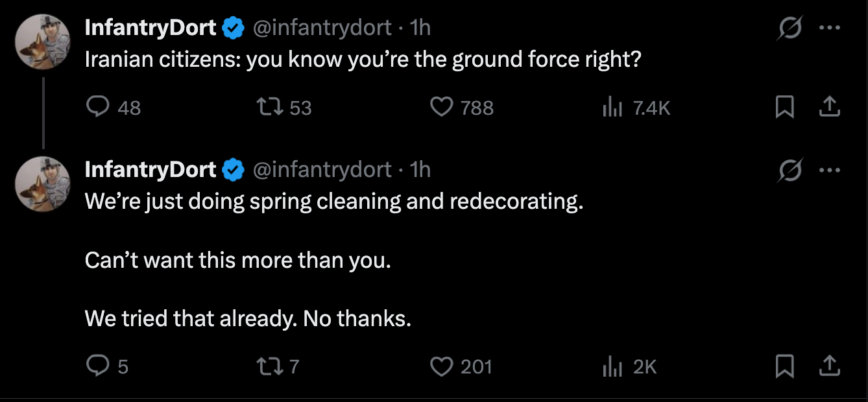Reply to the "spring cleaning" tweet

pos(97,367)
